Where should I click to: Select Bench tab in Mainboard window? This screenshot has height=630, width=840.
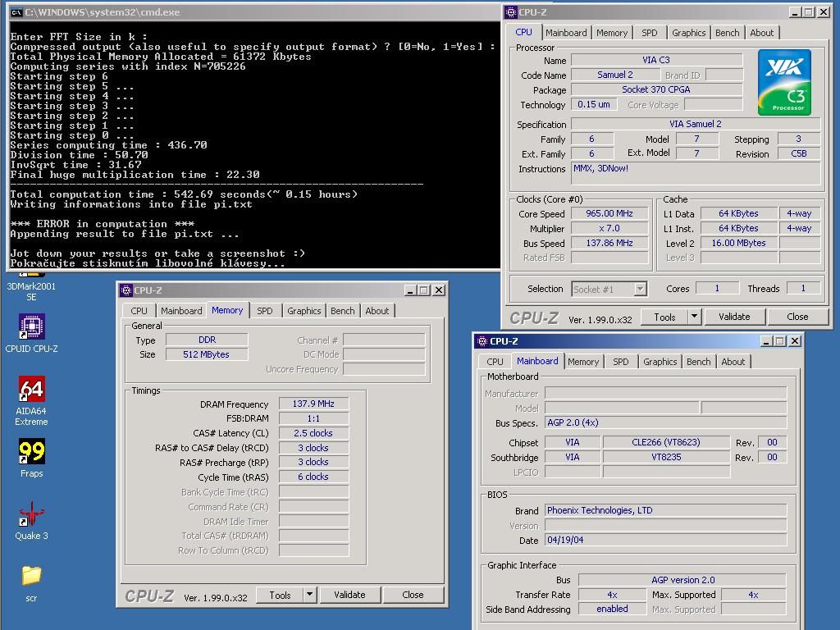[x=699, y=362]
